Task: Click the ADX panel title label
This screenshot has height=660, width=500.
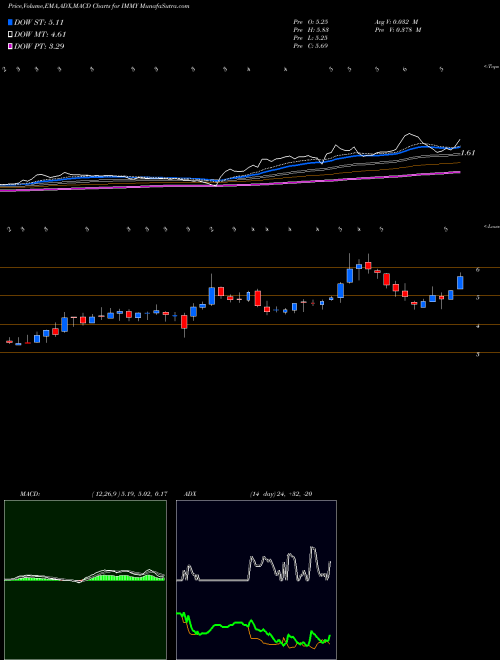Action: coord(190,494)
